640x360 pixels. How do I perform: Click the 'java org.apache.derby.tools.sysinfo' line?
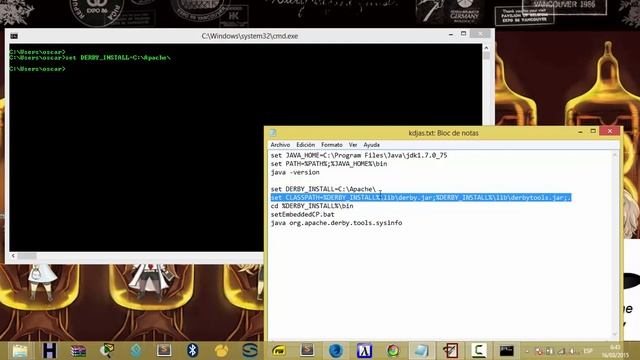pos(336,223)
